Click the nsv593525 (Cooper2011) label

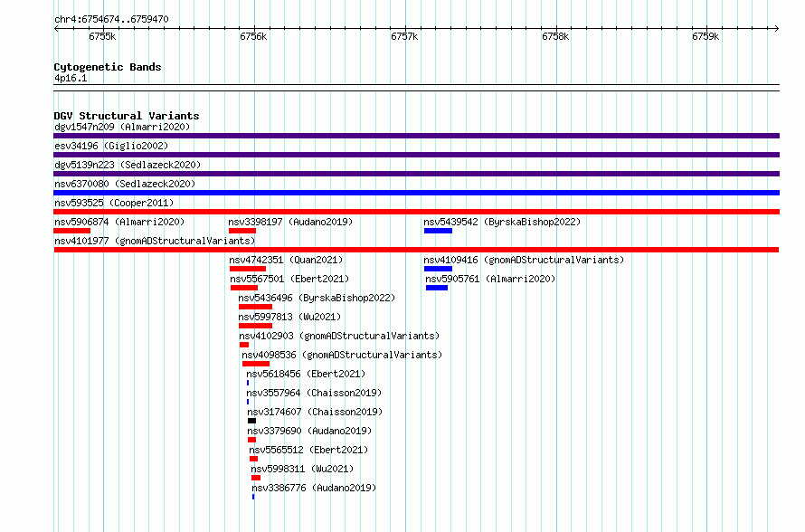pyautogui.click(x=114, y=203)
